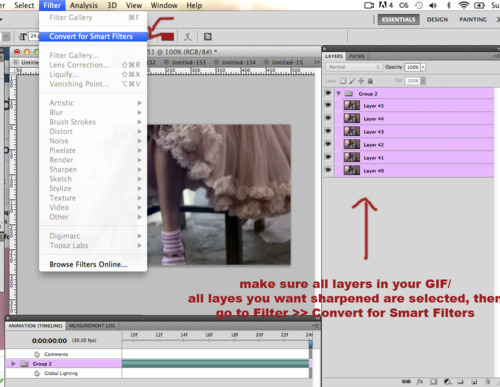Select the Essentials workspace button
Image resolution: width=500 pixels, height=387 pixels.
click(x=398, y=20)
